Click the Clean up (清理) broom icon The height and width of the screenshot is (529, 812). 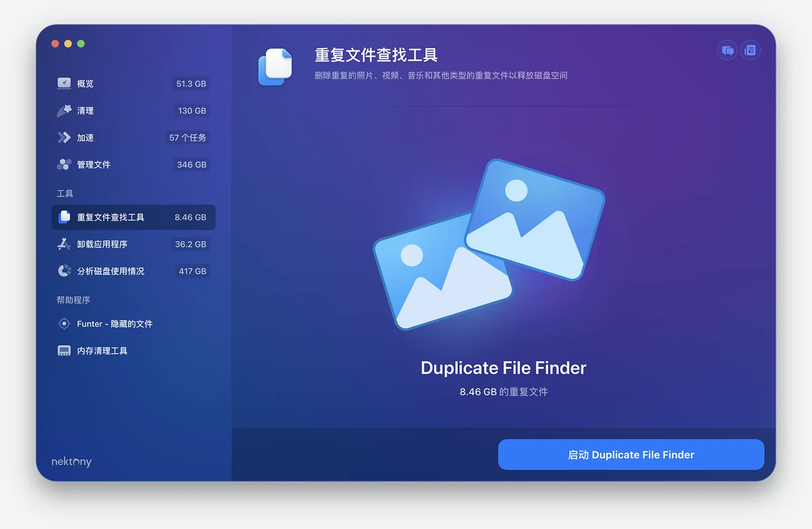click(x=64, y=111)
